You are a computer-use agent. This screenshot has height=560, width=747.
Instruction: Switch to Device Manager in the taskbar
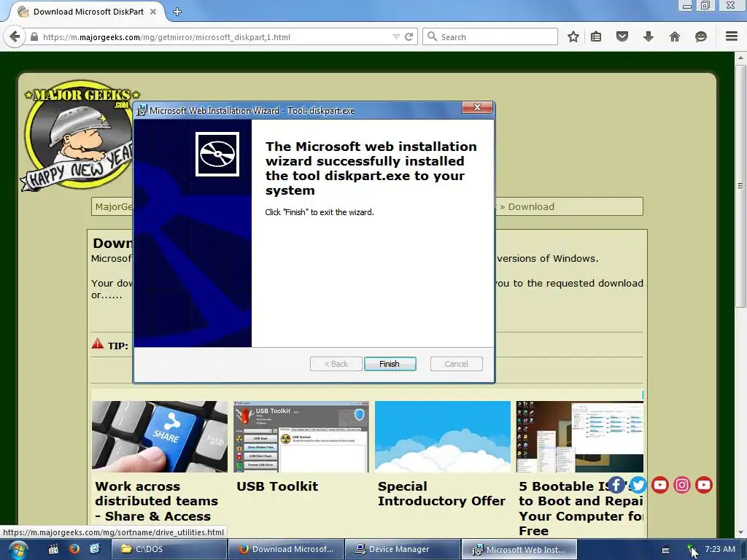point(403,549)
